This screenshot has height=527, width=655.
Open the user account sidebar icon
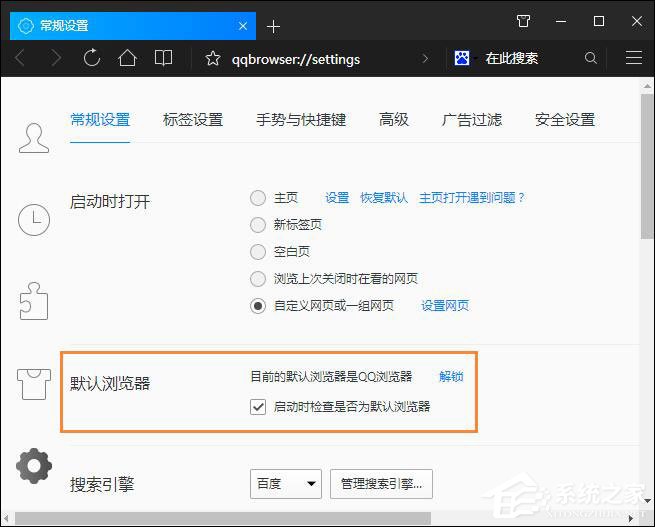coord(34,138)
